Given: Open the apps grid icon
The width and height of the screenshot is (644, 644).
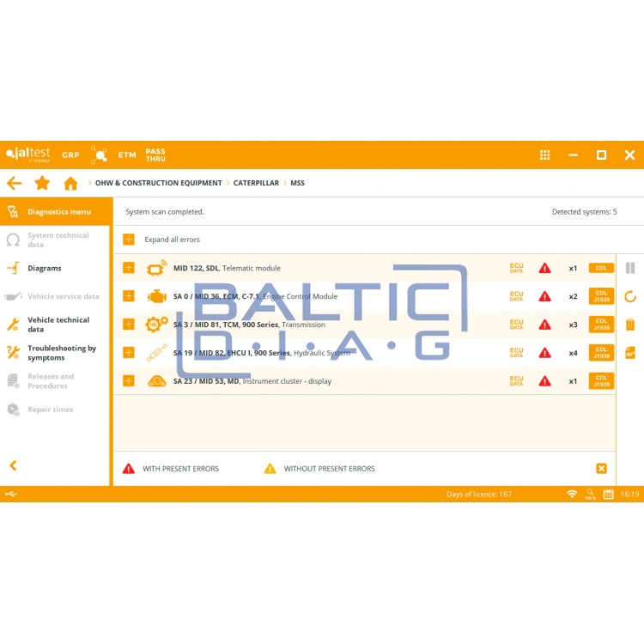Looking at the screenshot, I should pyautogui.click(x=544, y=155).
